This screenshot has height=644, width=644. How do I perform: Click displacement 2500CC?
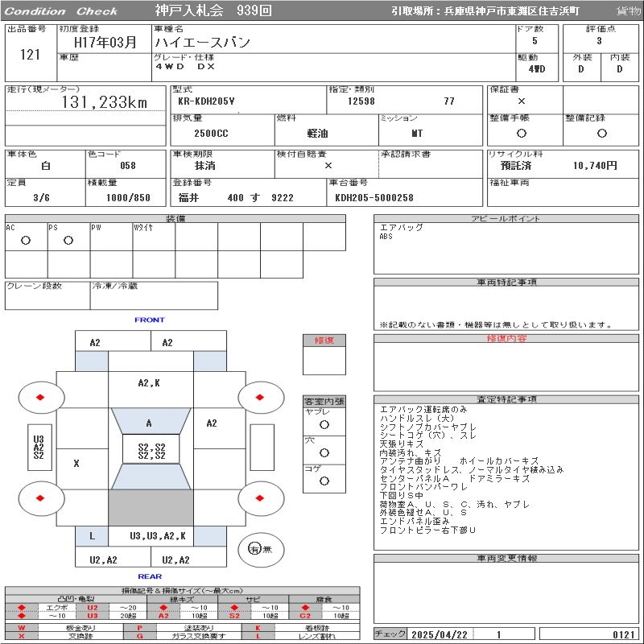click(211, 134)
